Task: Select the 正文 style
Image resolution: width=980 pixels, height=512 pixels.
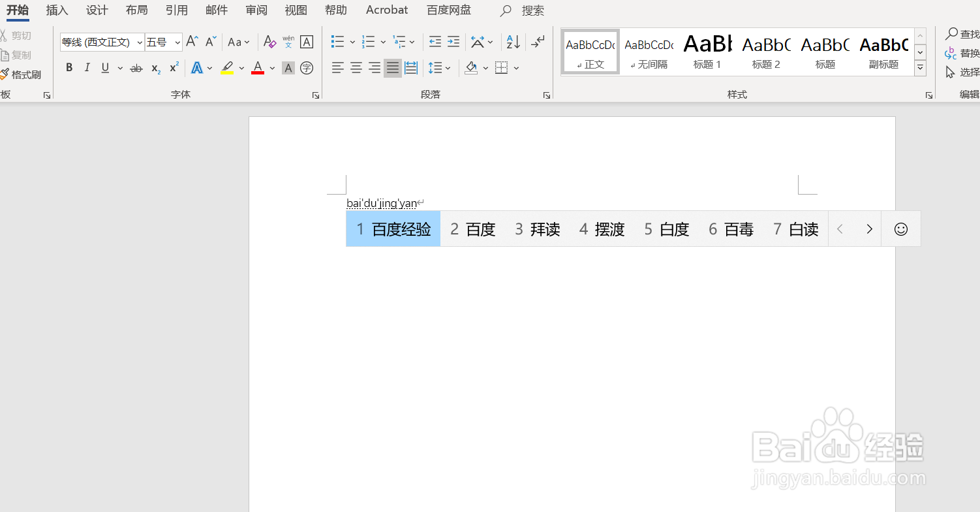Action: coord(590,52)
